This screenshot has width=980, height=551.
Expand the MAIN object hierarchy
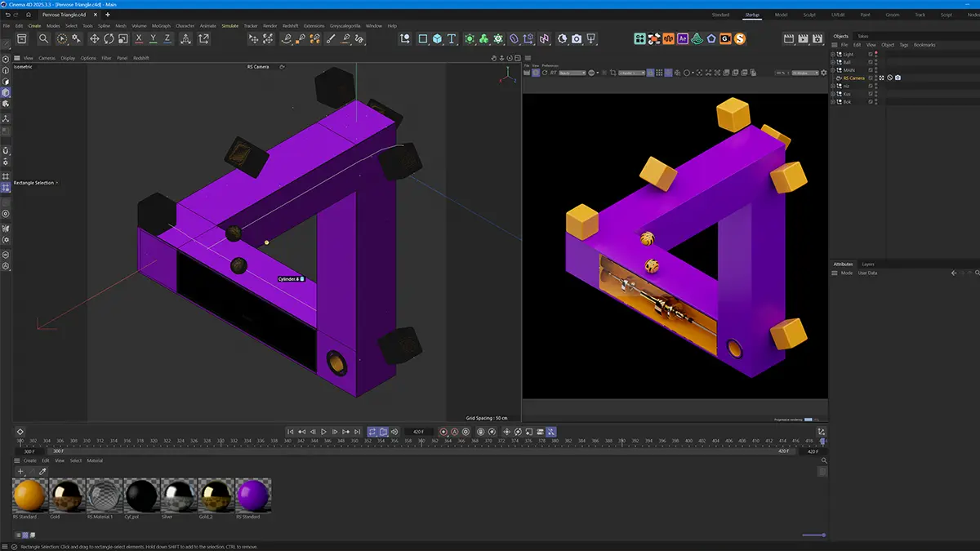[x=833, y=70]
